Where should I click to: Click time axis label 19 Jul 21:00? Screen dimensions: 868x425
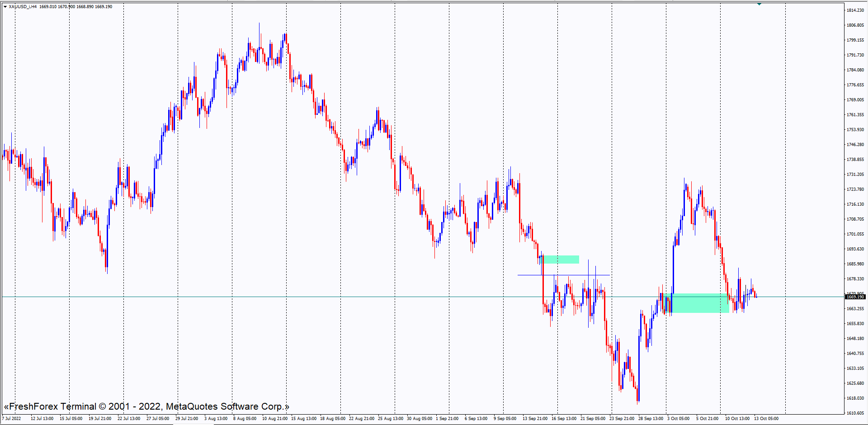coord(100,419)
